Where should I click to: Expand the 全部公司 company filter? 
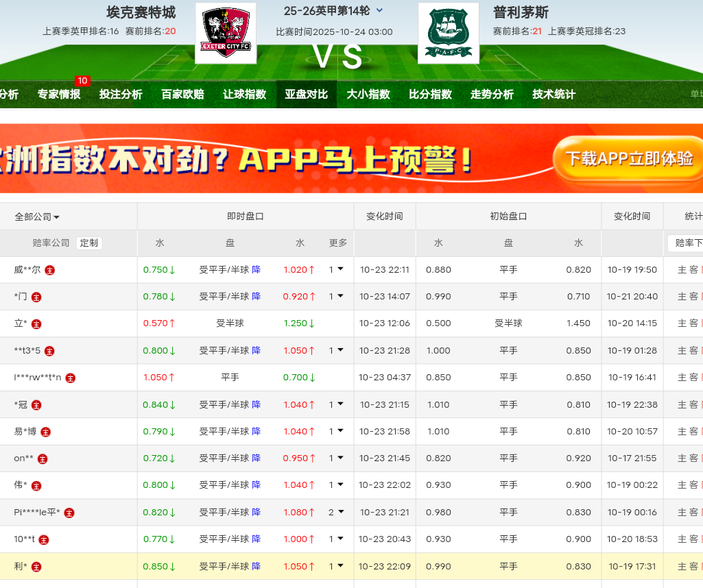37,217
